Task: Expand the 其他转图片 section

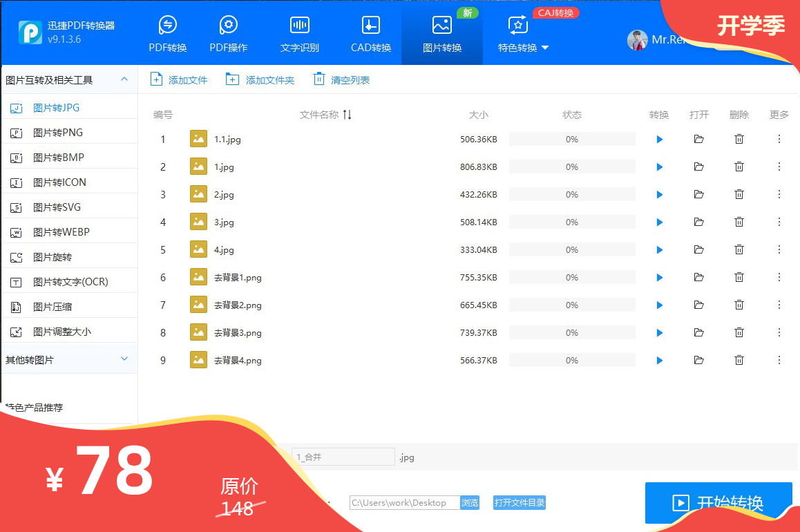Action: 125,359
